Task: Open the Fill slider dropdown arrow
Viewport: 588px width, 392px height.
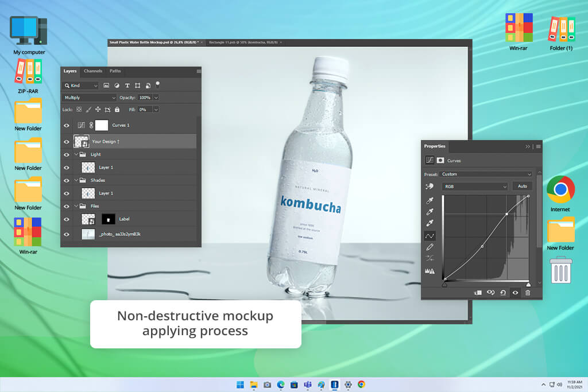Action: pos(156,110)
